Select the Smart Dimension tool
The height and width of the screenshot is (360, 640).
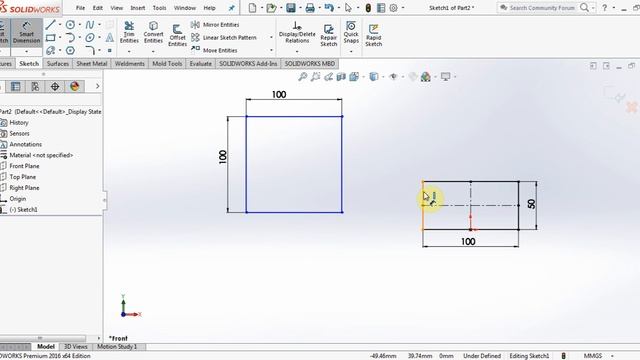[26, 33]
